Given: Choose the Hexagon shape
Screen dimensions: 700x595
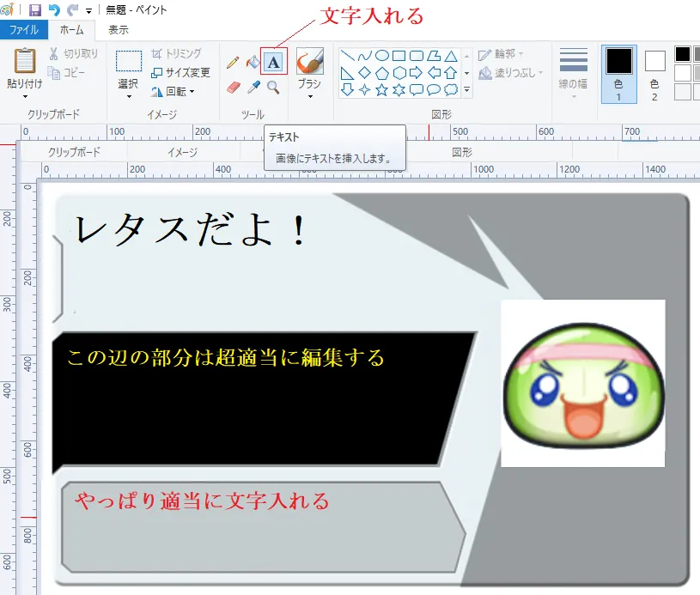Looking at the screenshot, I should tap(399, 73).
